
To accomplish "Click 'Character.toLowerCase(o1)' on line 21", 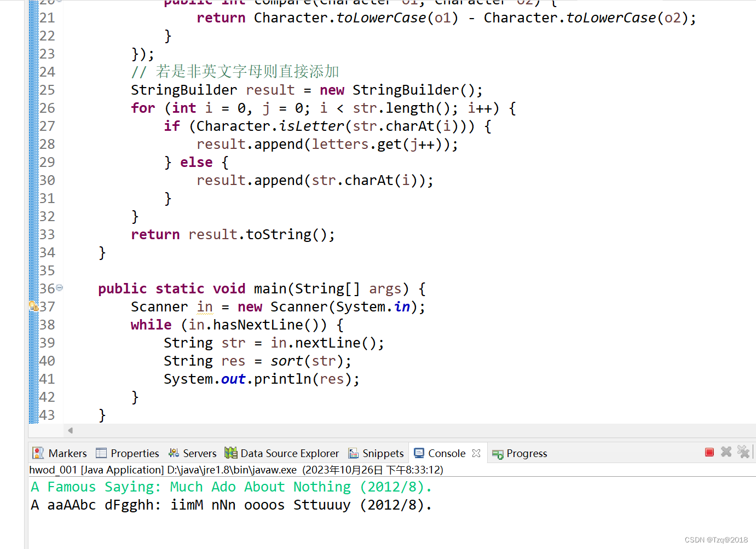I will point(356,18).
